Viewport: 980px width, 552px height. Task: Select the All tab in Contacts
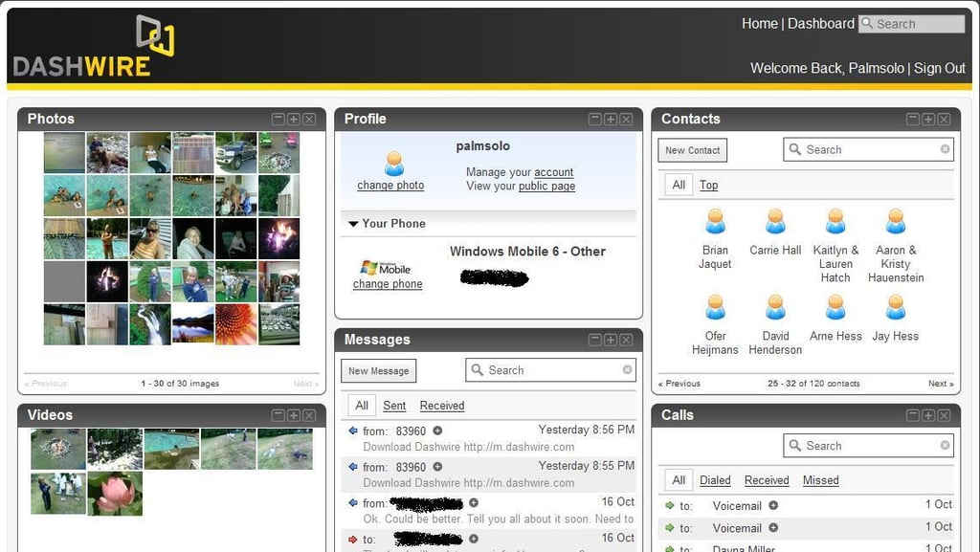tap(679, 185)
